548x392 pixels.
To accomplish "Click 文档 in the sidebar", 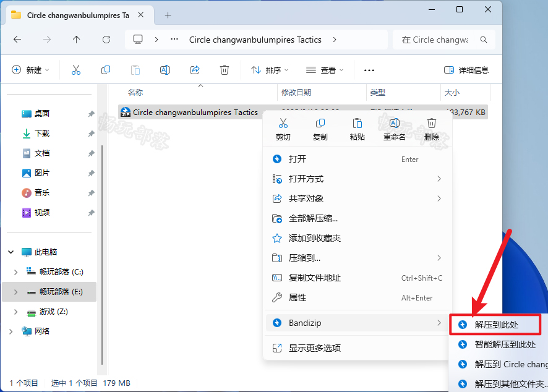I will [x=42, y=153].
